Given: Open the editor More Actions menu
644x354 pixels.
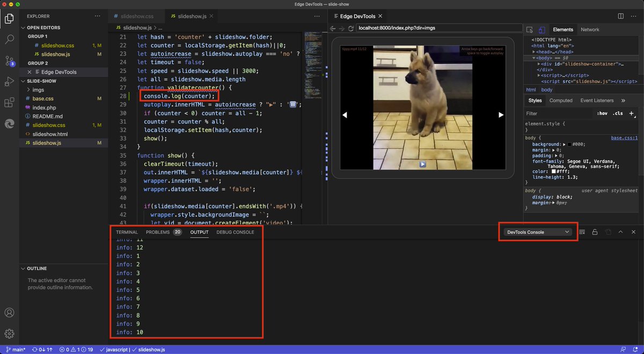Looking at the screenshot, I should (633, 16).
